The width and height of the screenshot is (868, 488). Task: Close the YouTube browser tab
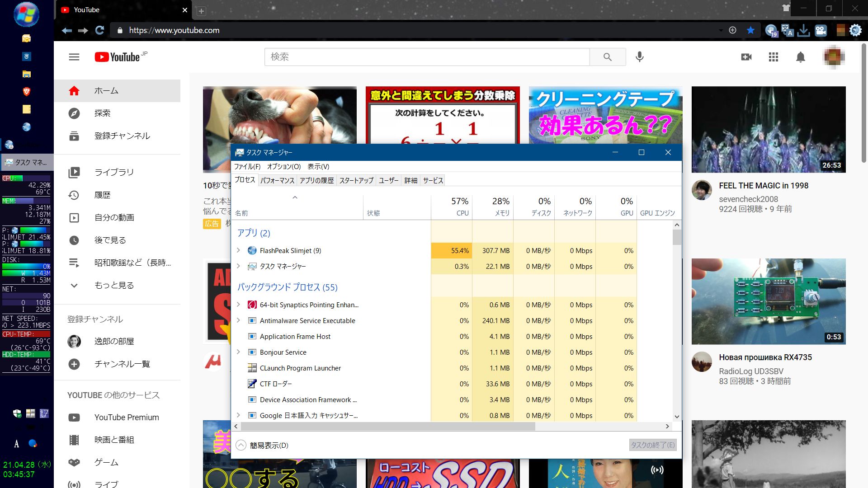184,10
